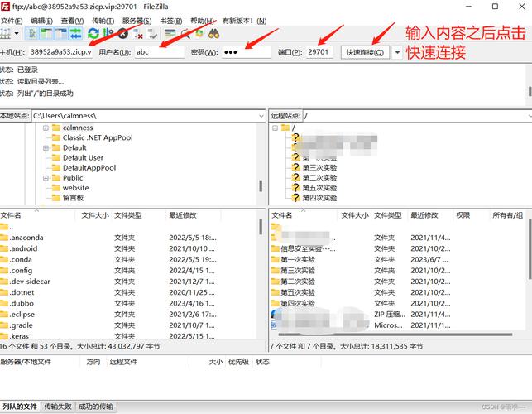
Task: Switch to the 列队的文件 tab
Action: (x=20, y=407)
